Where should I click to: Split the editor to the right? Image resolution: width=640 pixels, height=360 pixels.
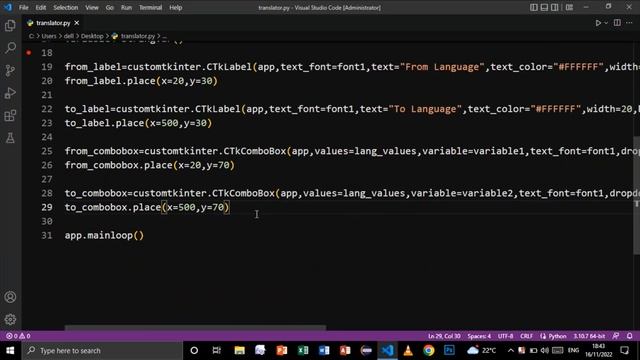[617, 23]
